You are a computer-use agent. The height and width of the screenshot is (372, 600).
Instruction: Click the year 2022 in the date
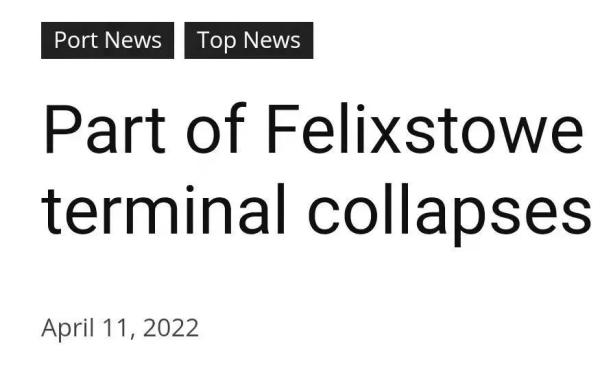coord(171,328)
